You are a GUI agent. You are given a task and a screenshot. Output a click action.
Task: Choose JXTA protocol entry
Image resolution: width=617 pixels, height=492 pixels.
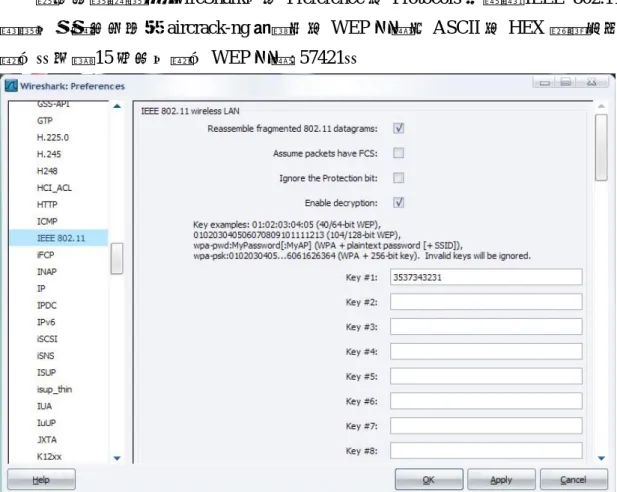tap(47, 440)
